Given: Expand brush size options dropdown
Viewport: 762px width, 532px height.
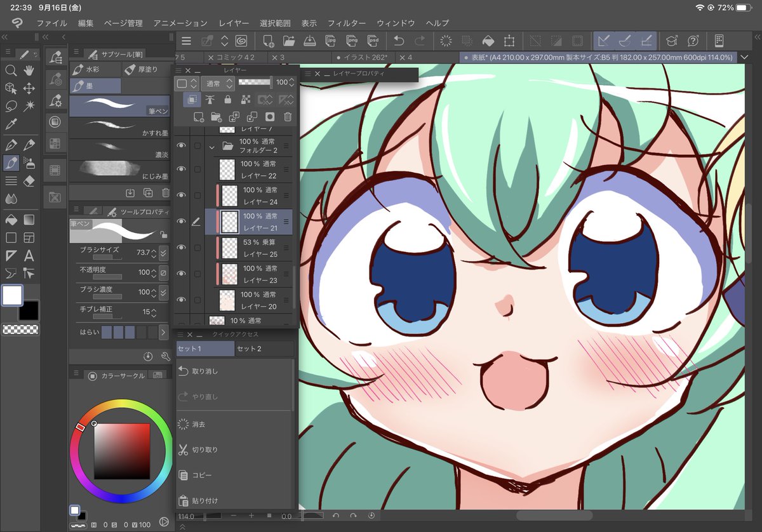Looking at the screenshot, I should pyautogui.click(x=163, y=253).
